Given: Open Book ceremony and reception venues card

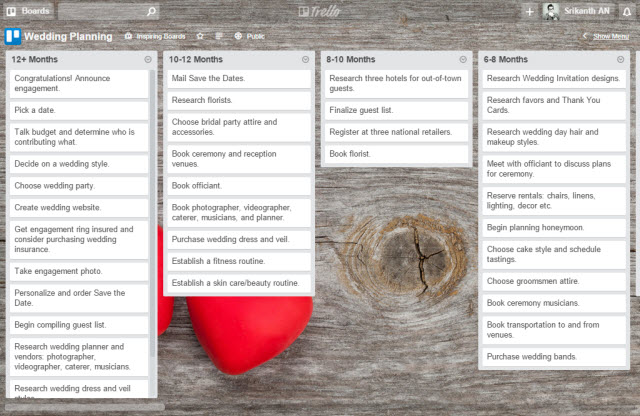Looking at the screenshot, I should (239, 159).
